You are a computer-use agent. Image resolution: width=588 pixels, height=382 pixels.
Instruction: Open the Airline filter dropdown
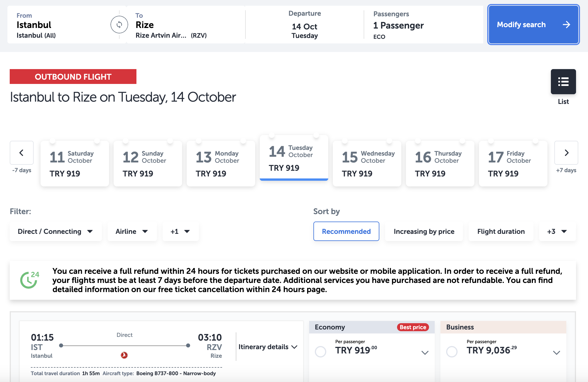pos(132,232)
